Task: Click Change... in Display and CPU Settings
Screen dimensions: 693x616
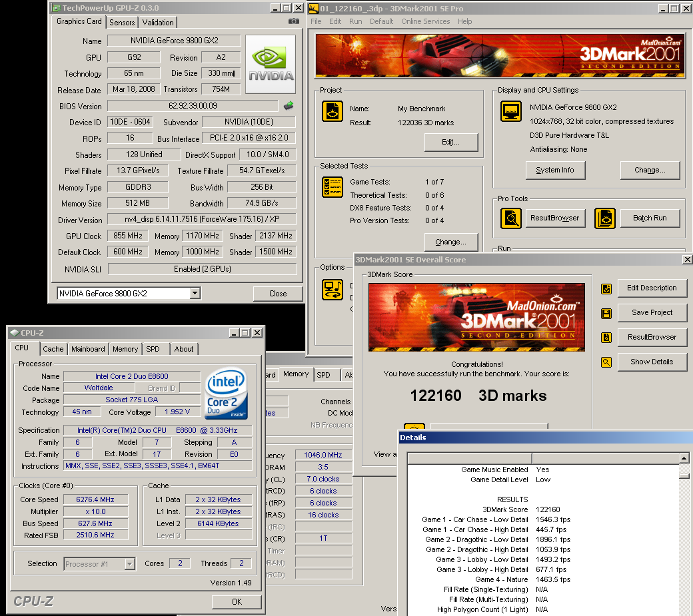Action: point(650,170)
